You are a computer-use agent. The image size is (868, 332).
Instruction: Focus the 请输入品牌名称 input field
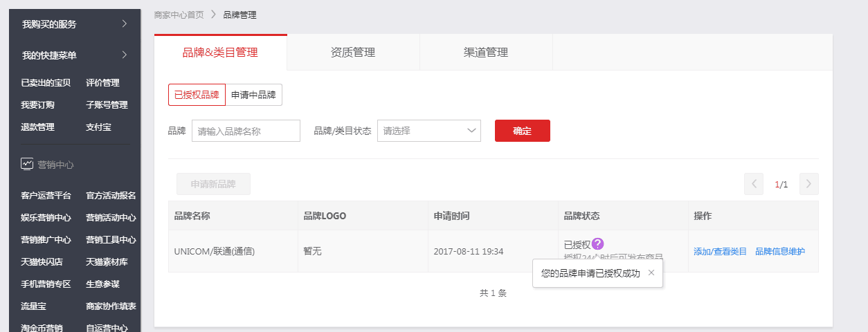(246, 131)
